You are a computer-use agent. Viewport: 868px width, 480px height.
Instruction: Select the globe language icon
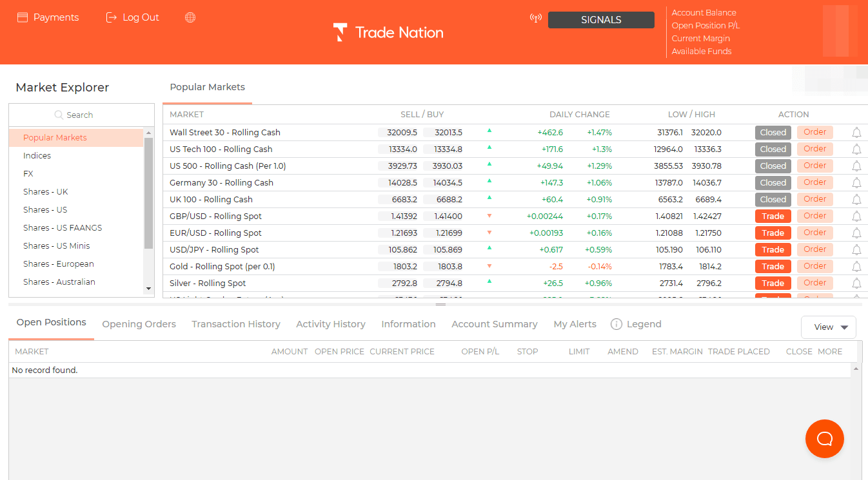coord(190,17)
